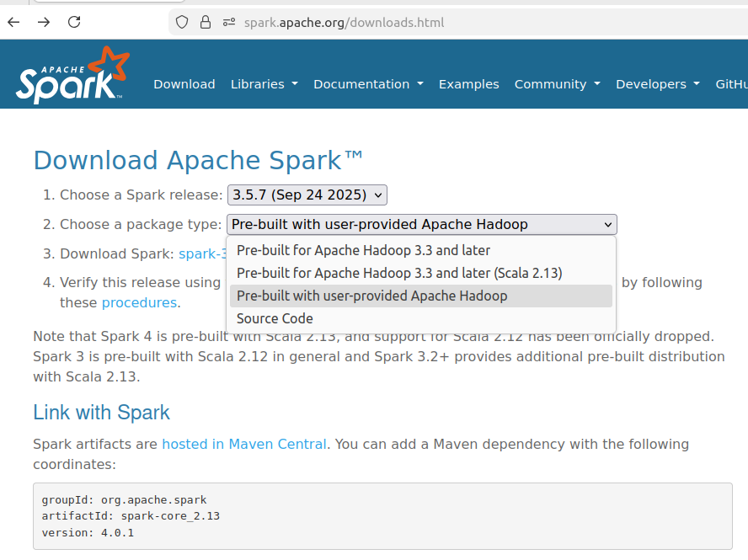
Task: Click the version: 4.0.1 line
Action: (88, 533)
